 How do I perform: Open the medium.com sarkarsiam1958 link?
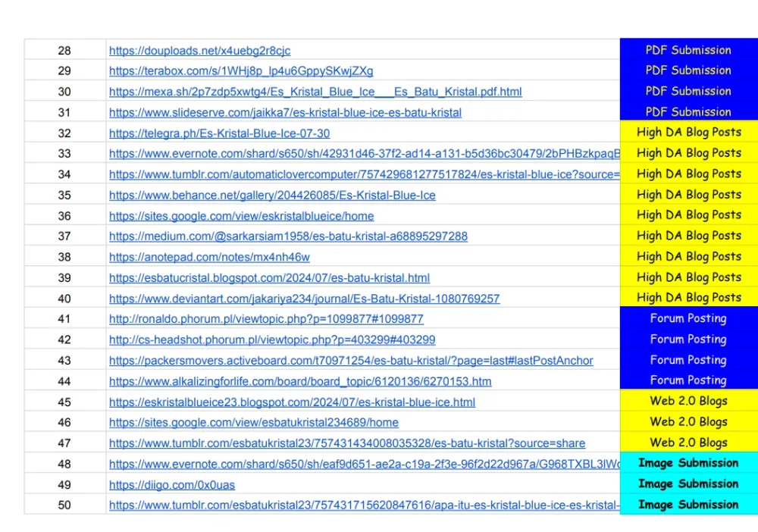click(288, 236)
